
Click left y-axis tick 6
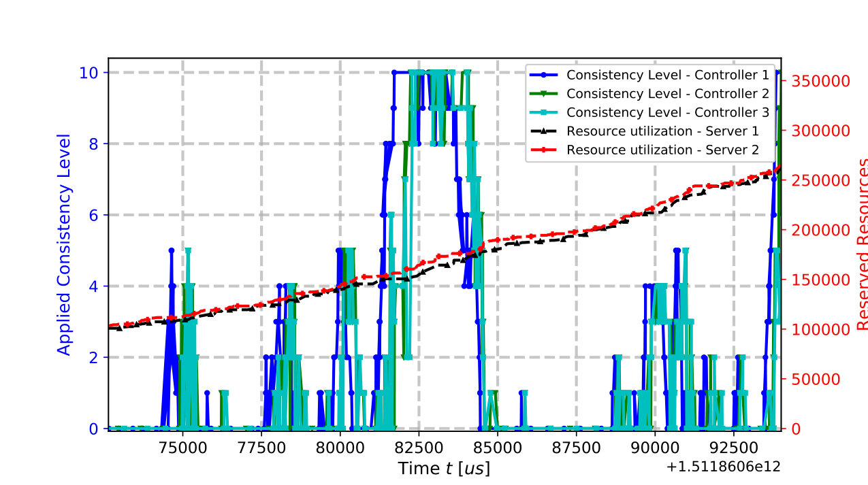point(94,215)
